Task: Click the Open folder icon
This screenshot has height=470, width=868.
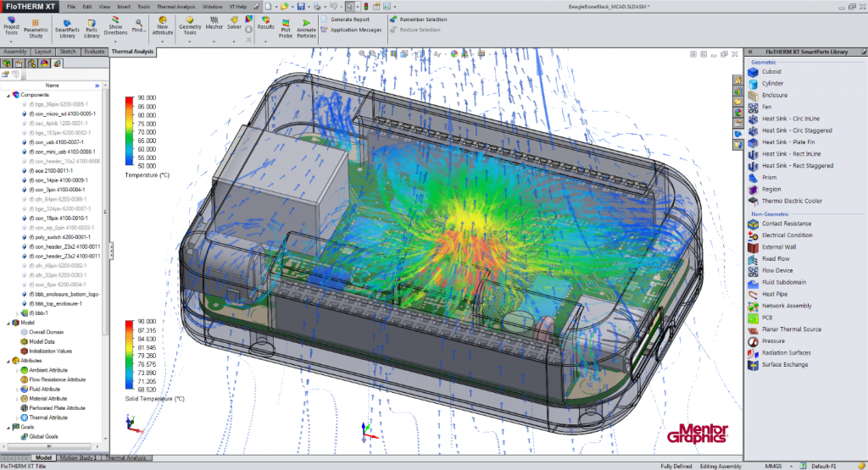Action: (x=284, y=7)
